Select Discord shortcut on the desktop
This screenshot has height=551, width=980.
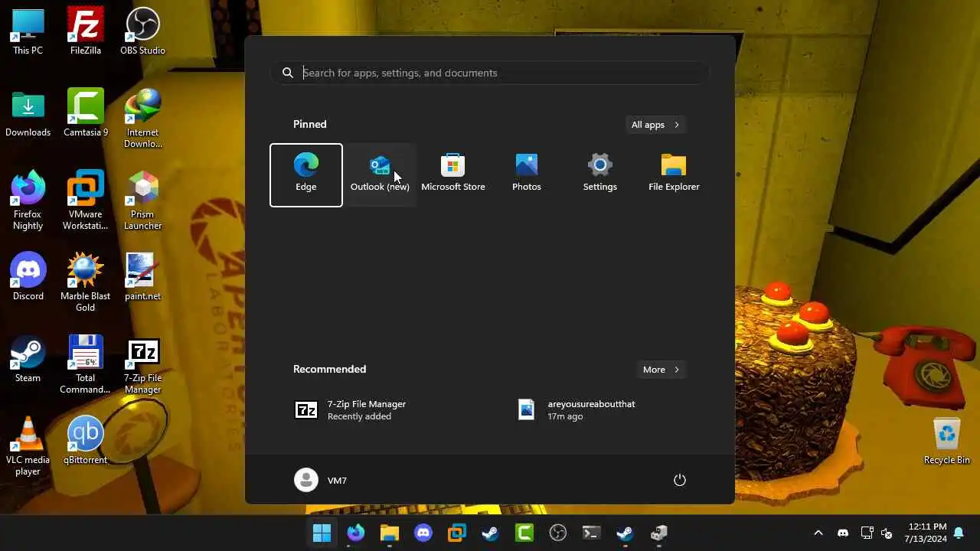point(28,278)
